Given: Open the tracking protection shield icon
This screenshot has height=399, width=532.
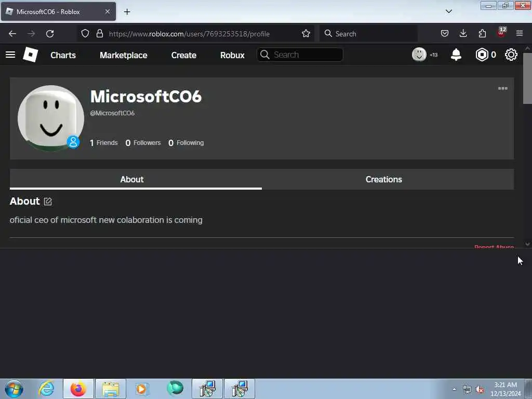Looking at the screenshot, I should pyautogui.click(x=85, y=34).
